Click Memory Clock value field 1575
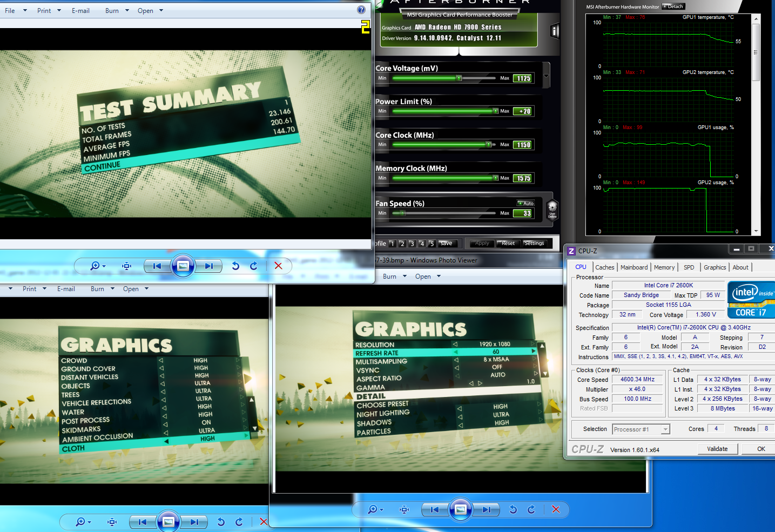775x532 pixels. (523, 178)
